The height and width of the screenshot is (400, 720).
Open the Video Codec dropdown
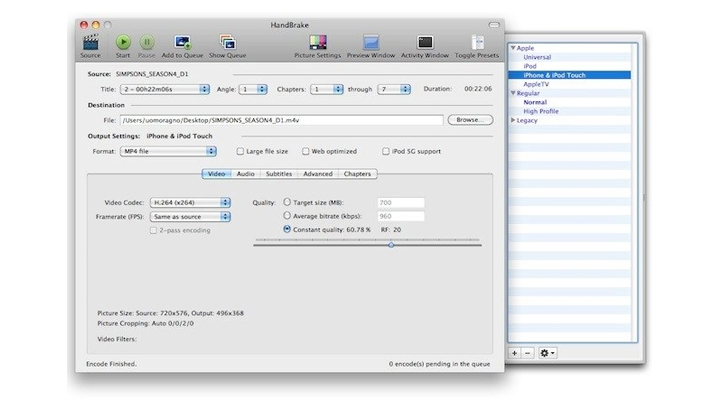click(x=190, y=202)
